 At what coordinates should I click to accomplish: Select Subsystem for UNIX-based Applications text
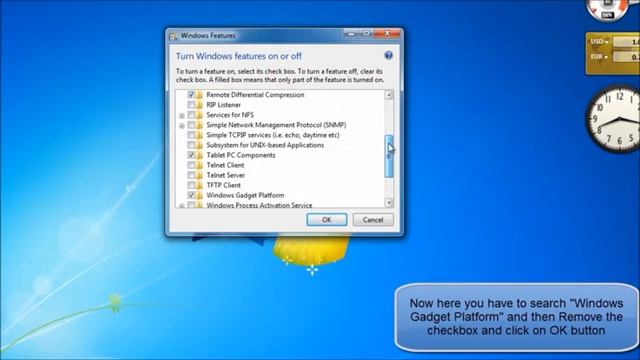coord(265,145)
